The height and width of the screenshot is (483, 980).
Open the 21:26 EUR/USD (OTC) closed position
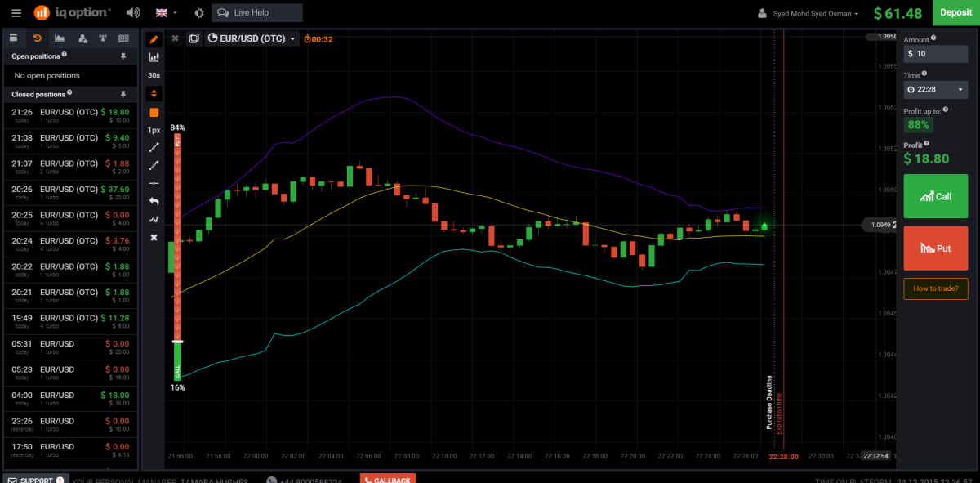point(70,115)
